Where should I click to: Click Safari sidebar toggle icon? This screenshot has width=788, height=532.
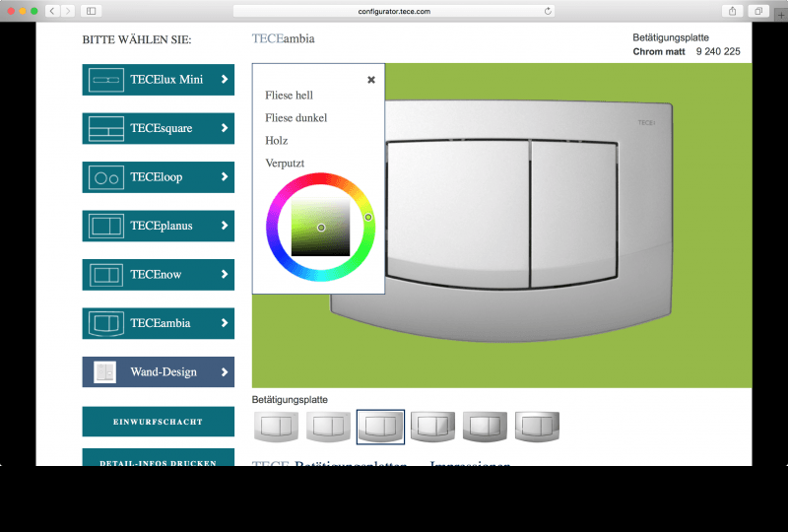(91, 10)
